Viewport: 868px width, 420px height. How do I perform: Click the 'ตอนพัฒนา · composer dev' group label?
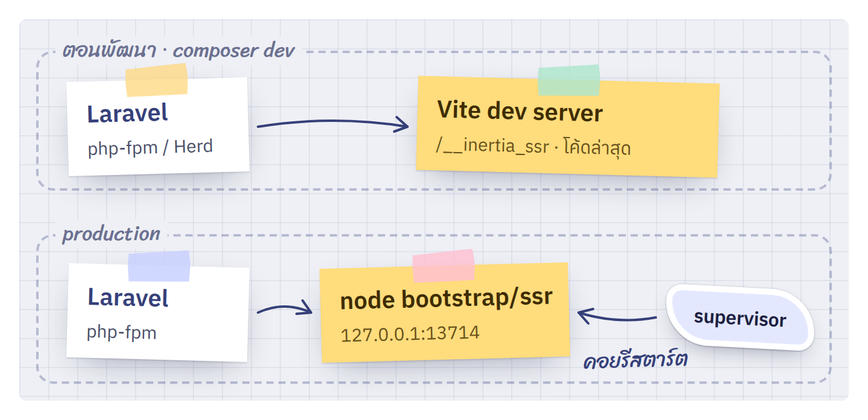178,50
